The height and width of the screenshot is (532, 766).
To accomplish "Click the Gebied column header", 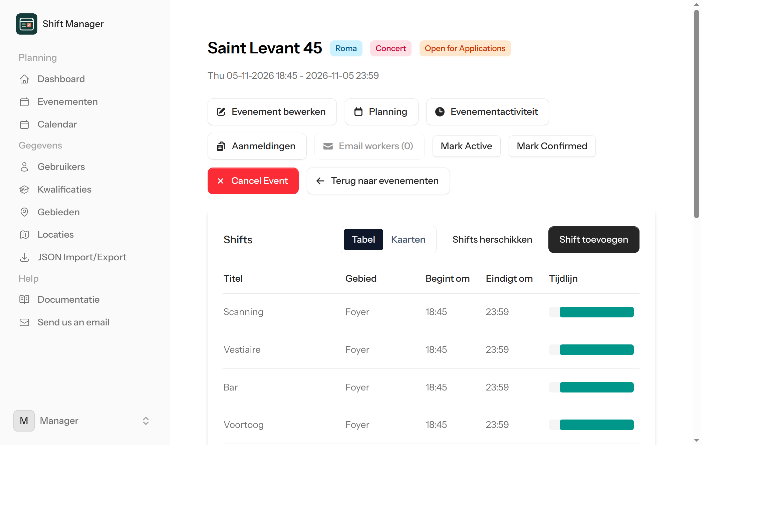I will [x=361, y=279].
